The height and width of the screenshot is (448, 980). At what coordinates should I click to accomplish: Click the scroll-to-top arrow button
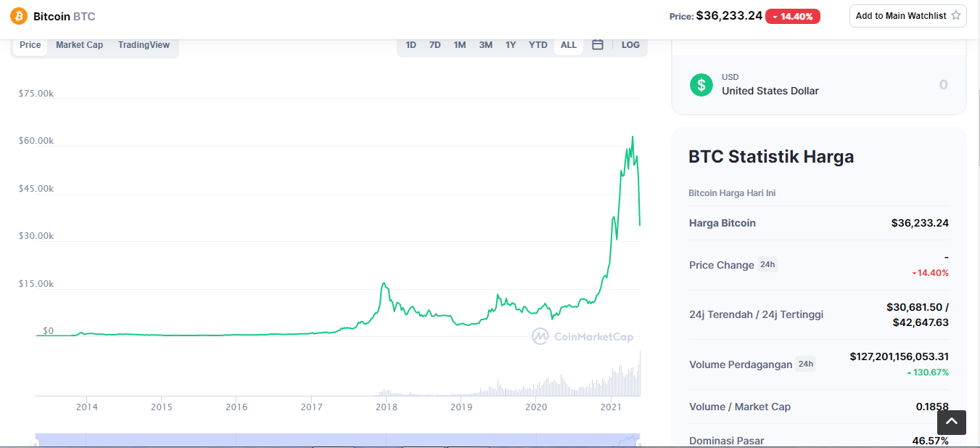(952, 422)
